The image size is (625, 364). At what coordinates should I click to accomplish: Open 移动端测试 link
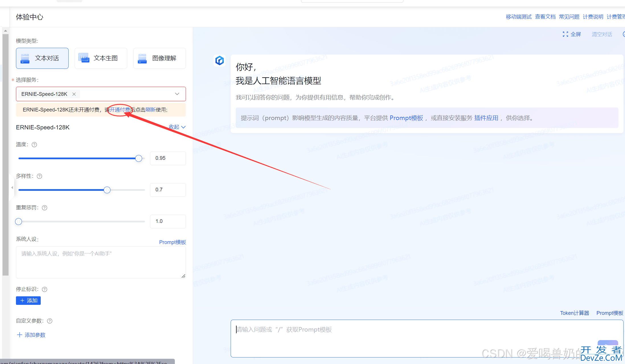pos(519,17)
